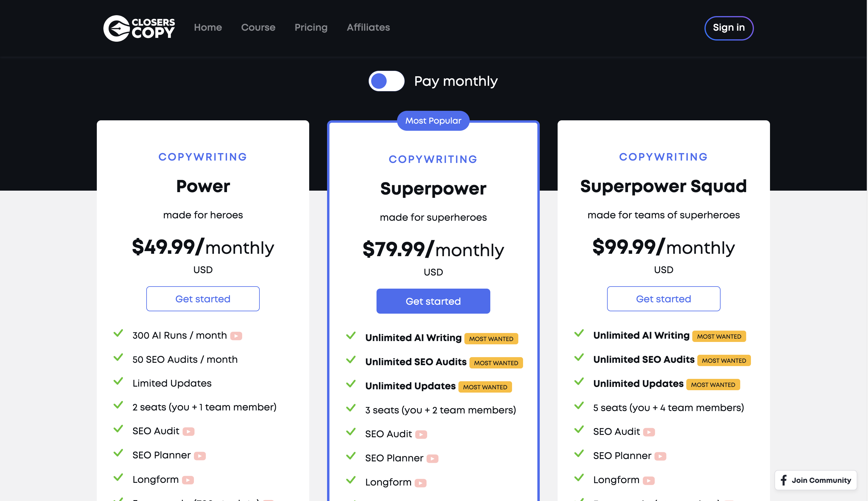Open Superpower Squad Longform video icon
The width and height of the screenshot is (868, 501).
click(x=648, y=480)
